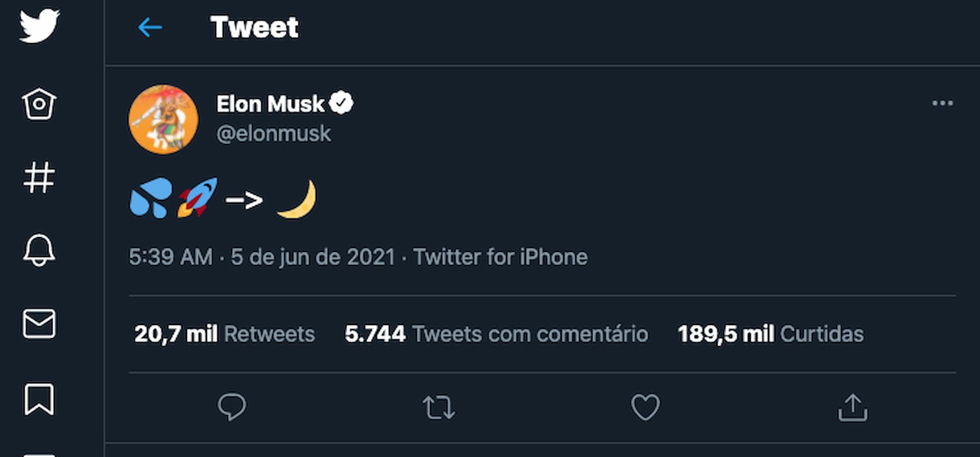The height and width of the screenshot is (457, 980).
Task: Open Notifications bell icon
Action: click(39, 250)
